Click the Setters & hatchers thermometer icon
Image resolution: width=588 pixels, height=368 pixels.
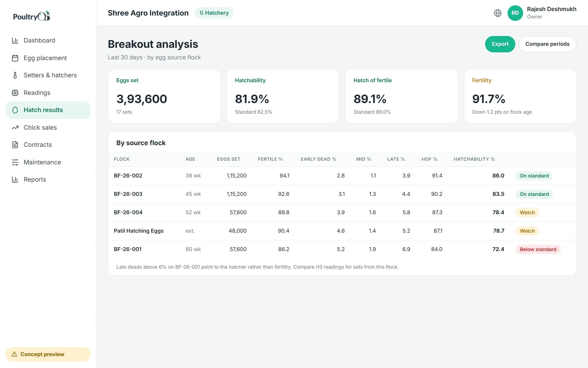(x=15, y=75)
